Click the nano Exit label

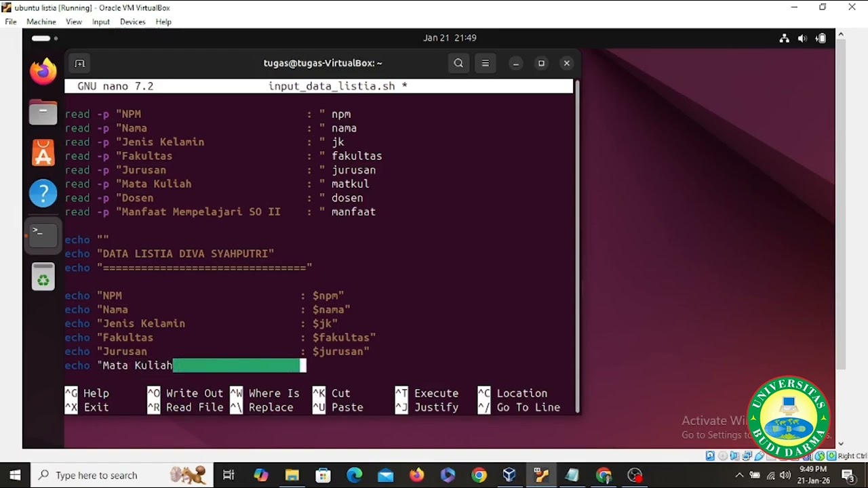pyautogui.click(x=96, y=407)
